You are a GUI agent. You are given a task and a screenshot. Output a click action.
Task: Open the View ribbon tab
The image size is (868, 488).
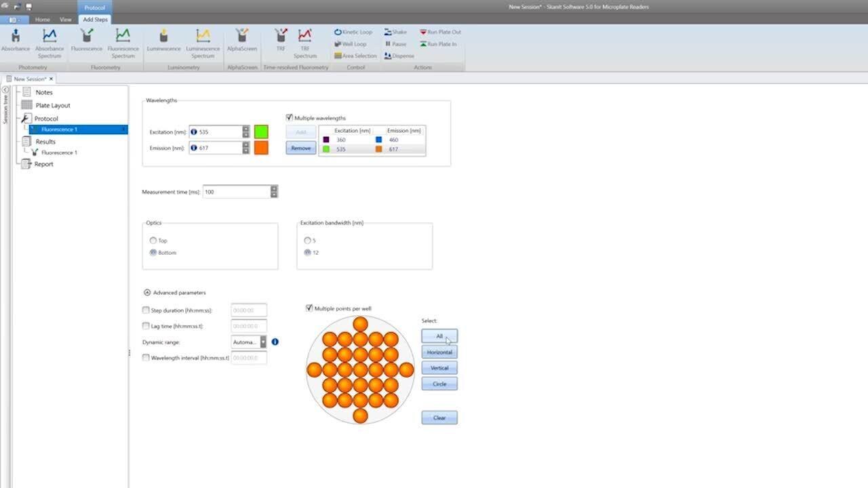pos(65,20)
